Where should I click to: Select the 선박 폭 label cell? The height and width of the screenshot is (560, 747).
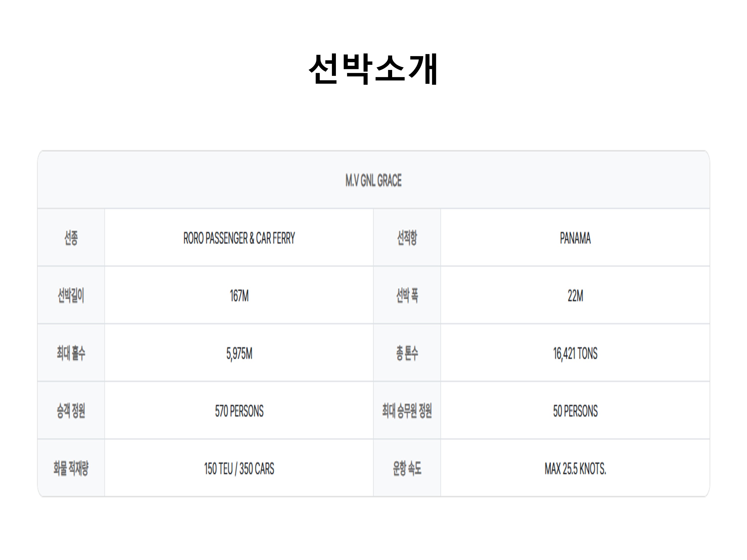coord(407,296)
